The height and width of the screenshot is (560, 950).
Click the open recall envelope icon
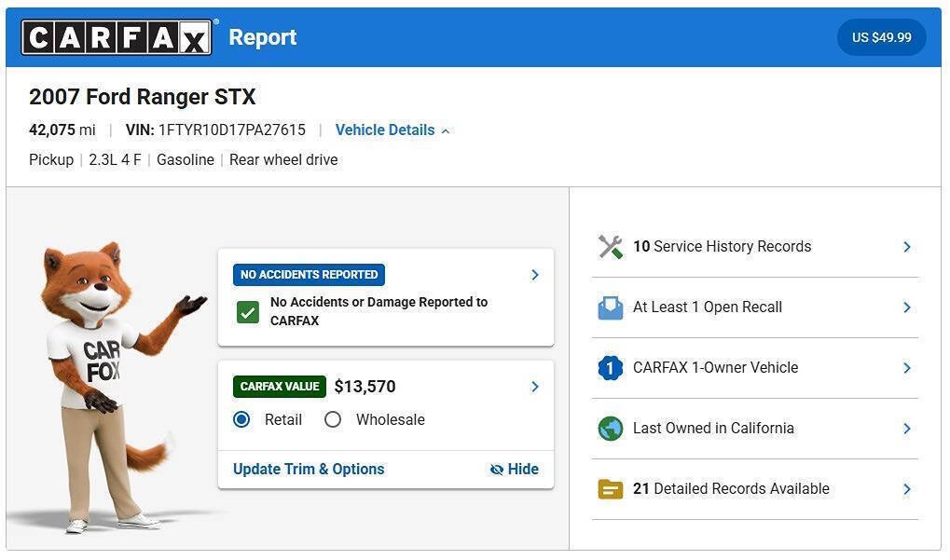[610, 307]
